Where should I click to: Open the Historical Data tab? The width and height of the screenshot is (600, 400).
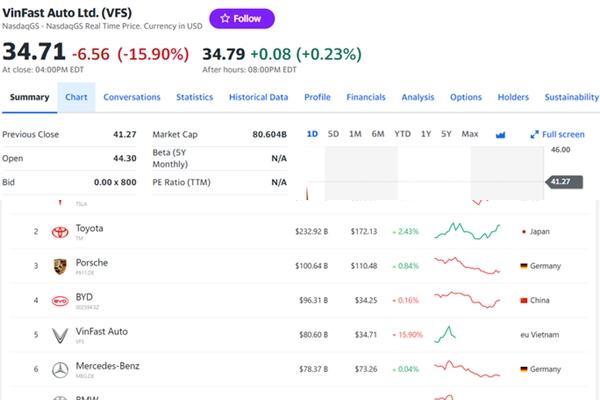coord(258,97)
